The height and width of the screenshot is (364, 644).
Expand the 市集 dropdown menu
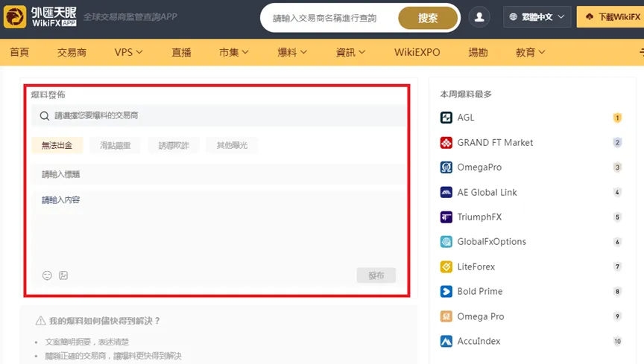coord(234,53)
